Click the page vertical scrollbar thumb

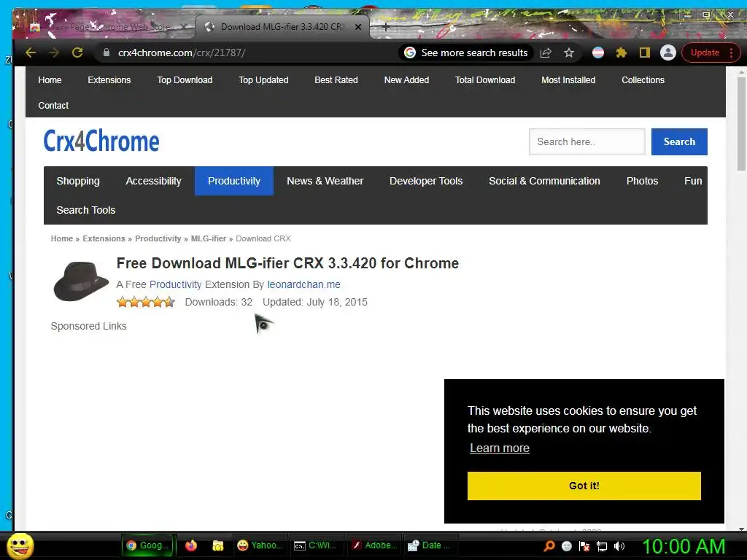pyautogui.click(x=741, y=124)
